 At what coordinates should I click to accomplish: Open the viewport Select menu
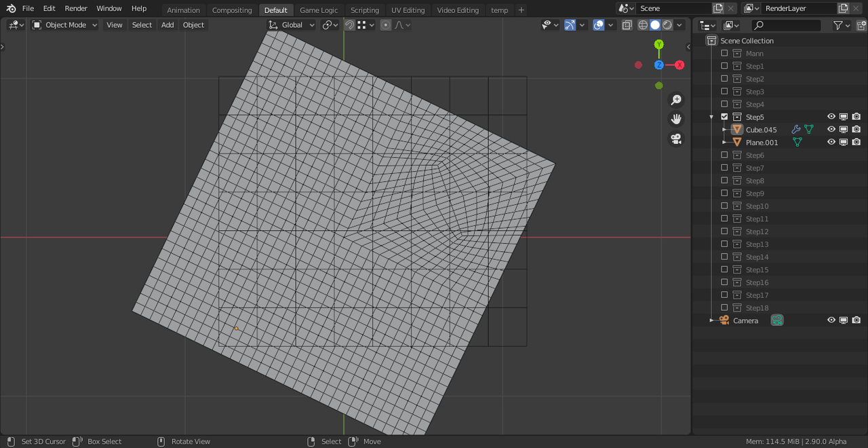142,25
